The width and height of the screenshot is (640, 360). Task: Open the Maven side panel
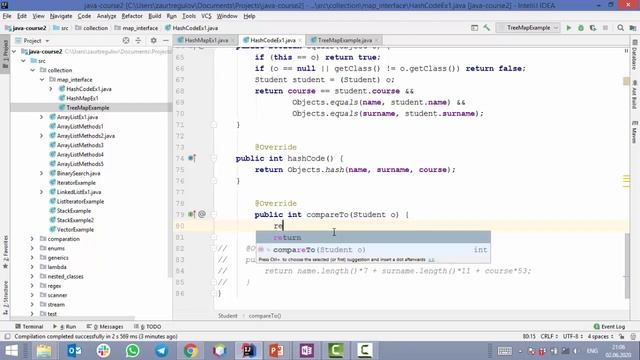tap(635, 131)
